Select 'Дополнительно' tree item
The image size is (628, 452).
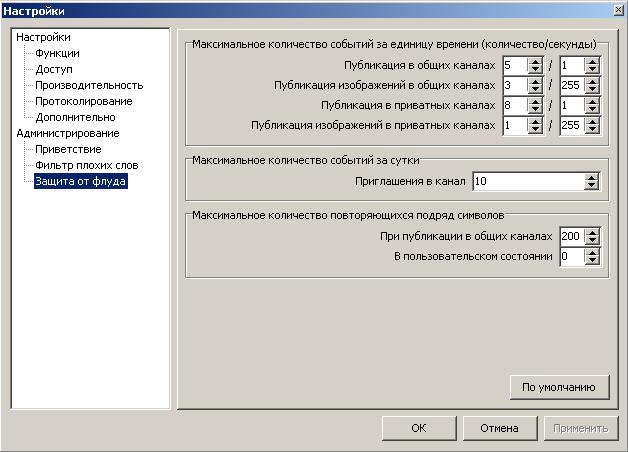point(73,117)
